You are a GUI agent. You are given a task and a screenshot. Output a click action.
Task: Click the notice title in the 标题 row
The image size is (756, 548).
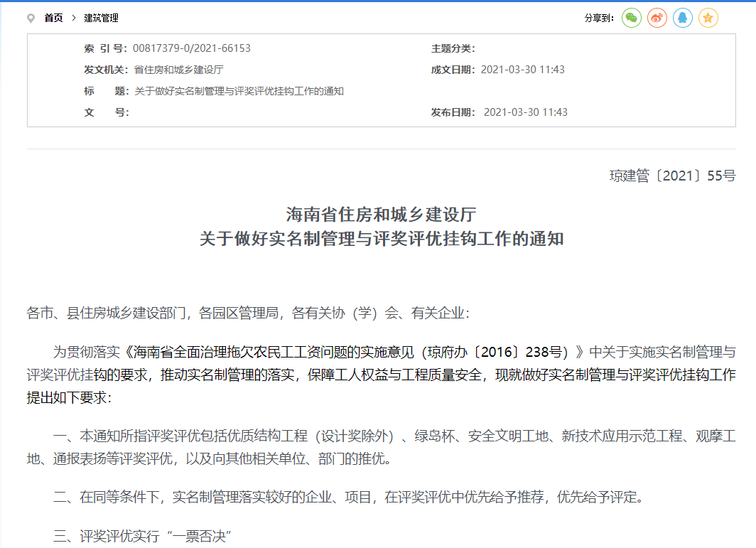[x=239, y=91]
